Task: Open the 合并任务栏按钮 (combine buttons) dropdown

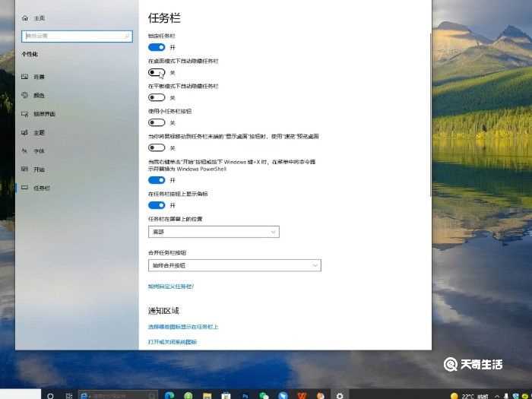Action: [x=234, y=265]
